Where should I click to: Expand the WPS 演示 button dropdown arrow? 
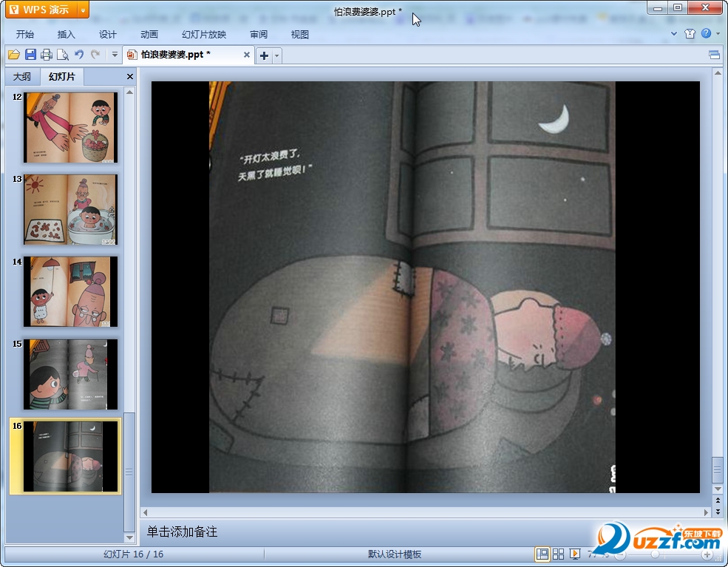click(83, 10)
